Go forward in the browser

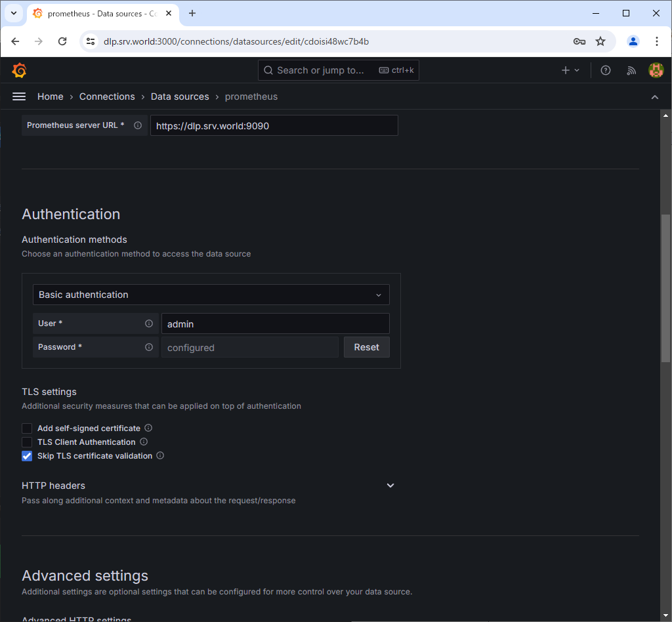point(39,41)
